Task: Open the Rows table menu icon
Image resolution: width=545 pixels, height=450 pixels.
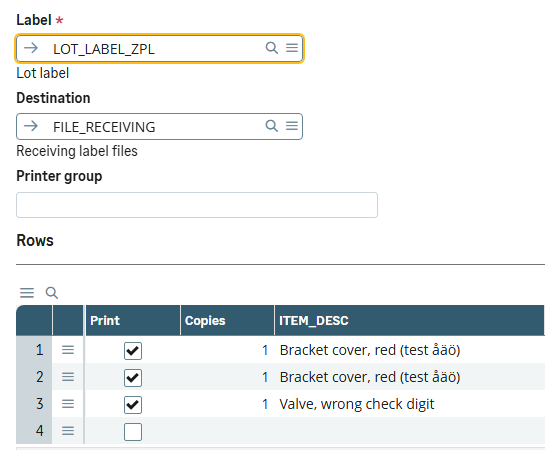Action: 27,293
